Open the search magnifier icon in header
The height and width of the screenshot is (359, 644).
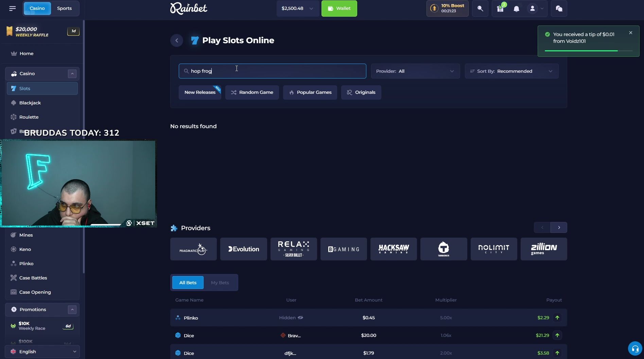tap(480, 8)
